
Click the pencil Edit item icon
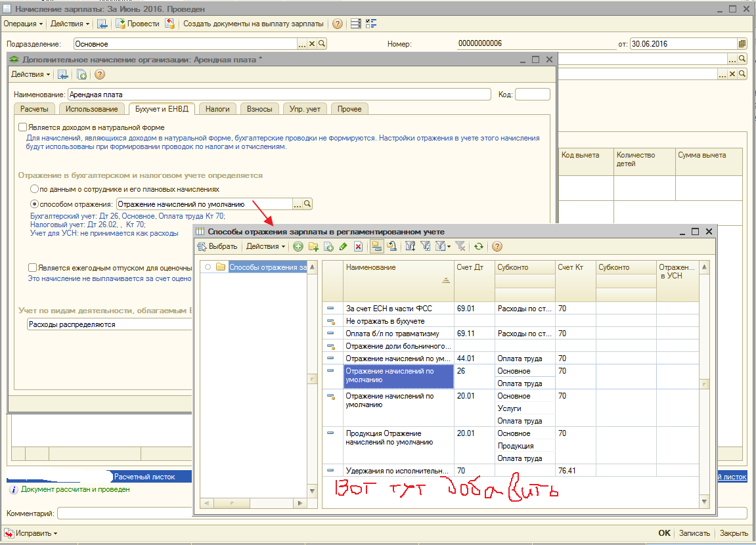pos(343,247)
